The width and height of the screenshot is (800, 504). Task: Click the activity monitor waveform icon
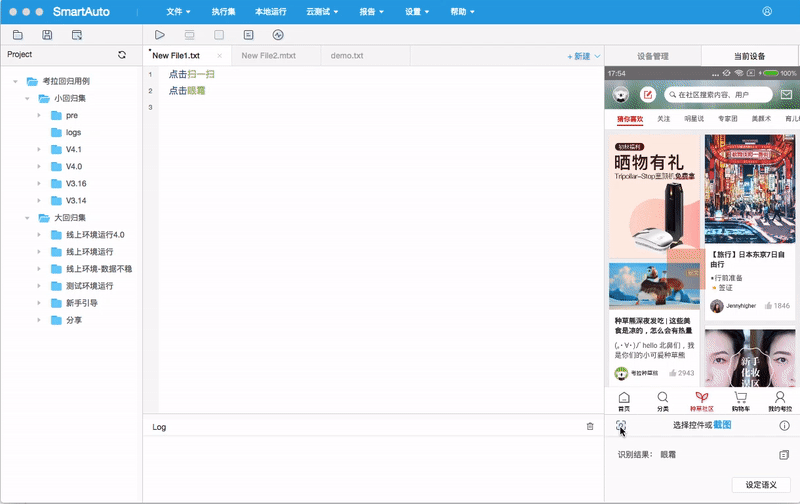point(278,35)
